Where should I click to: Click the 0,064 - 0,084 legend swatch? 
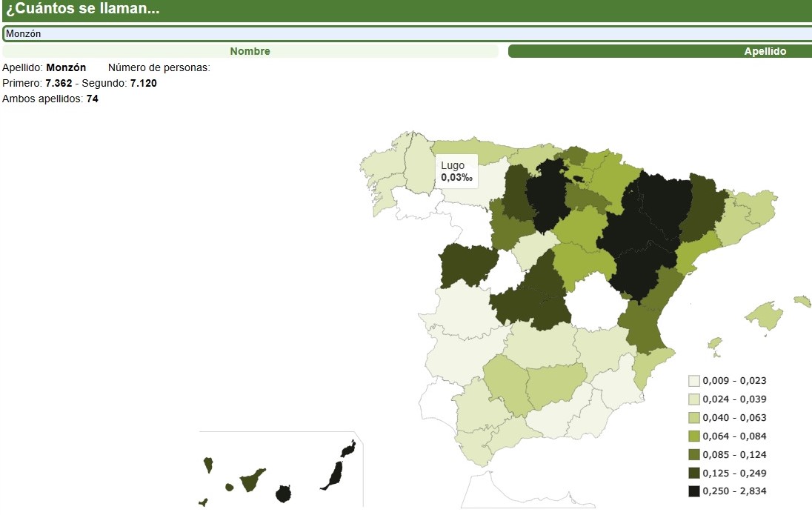tap(694, 436)
